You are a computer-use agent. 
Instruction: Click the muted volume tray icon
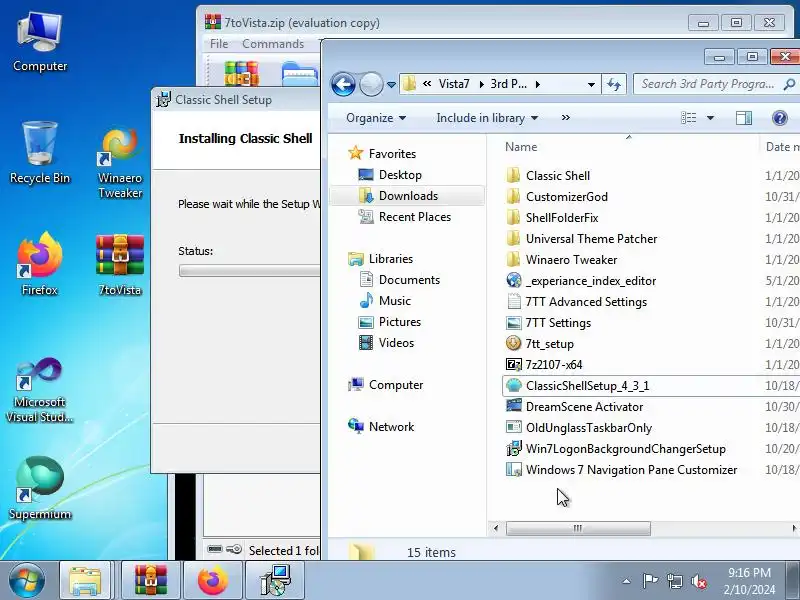[699, 581]
